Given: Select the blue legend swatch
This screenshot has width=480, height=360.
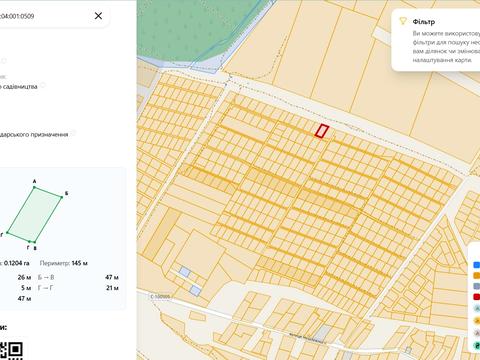Looking at the screenshot, I should coord(477,265).
